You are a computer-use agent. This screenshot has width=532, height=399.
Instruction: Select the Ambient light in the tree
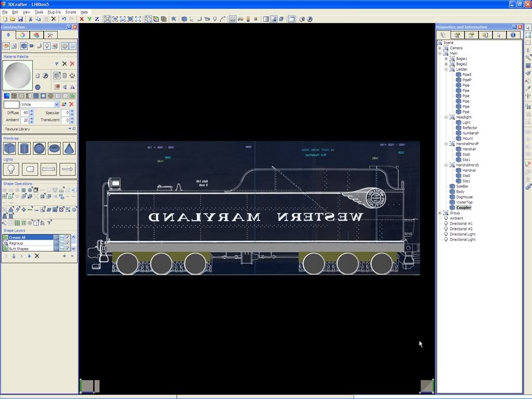(x=457, y=218)
